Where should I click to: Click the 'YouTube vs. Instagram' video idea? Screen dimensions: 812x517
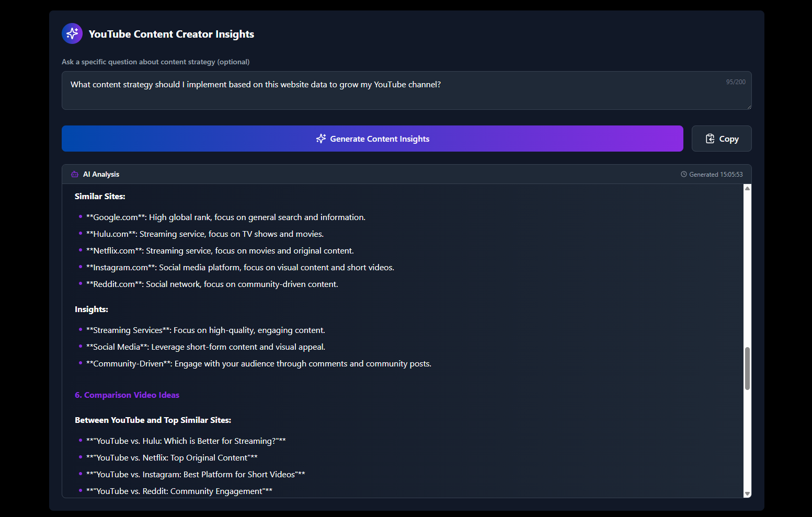196,475
